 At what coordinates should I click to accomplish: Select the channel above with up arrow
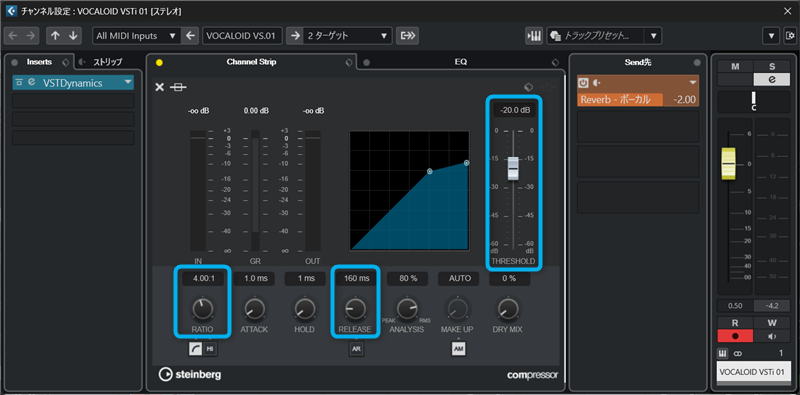click(x=55, y=36)
